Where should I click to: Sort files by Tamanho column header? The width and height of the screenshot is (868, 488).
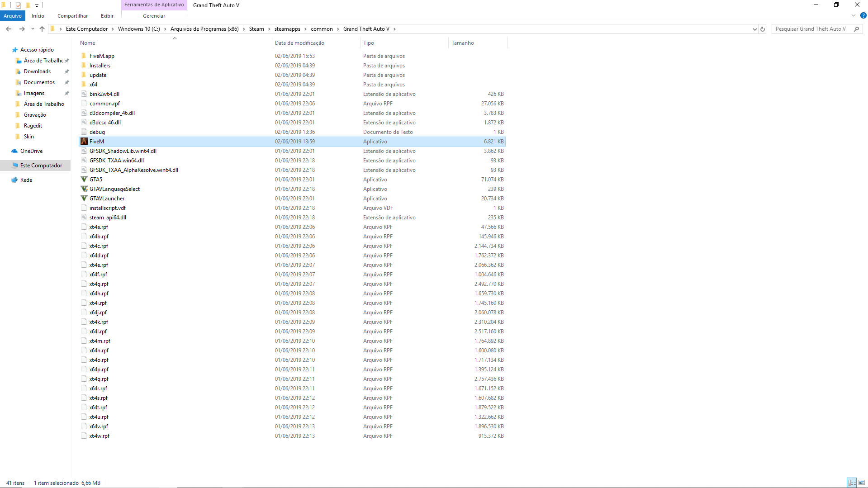[463, 43]
